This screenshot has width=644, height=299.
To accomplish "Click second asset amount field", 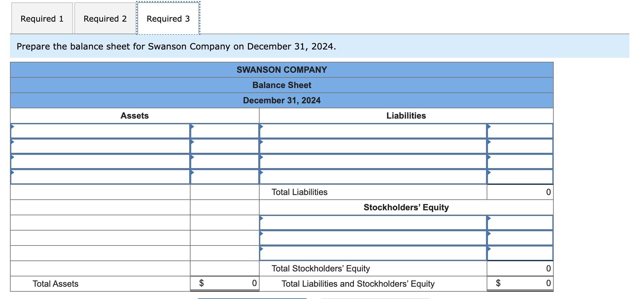I will point(224,146).
